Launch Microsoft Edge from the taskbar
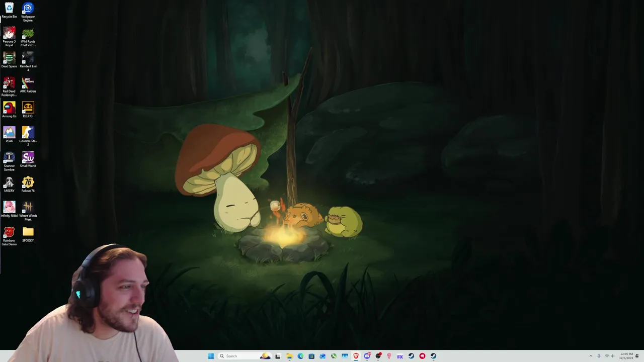The height and width of the screenshot is (362, 644). tap(300, 356)
